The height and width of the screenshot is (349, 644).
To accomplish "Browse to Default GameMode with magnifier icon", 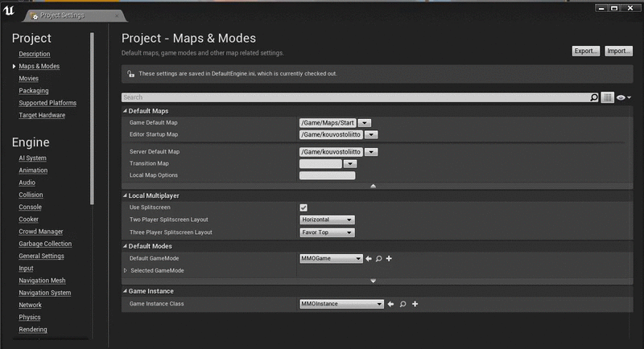I will click(x=378, y=258).
